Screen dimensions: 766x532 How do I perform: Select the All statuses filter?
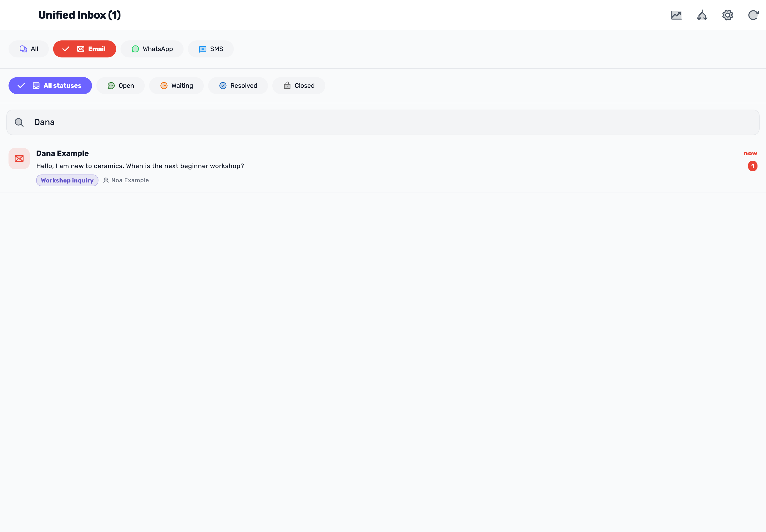pyautogui.click(x=50, y=86)
